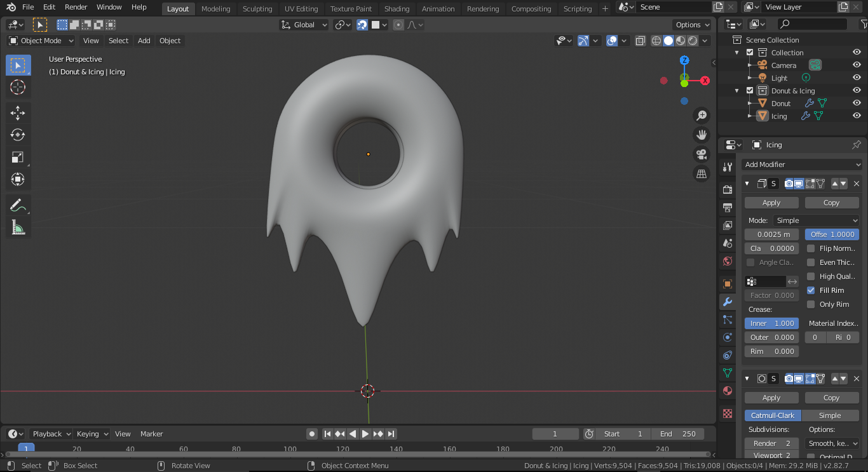Click play animation button
868x472 pixels.
pos(365,434)
